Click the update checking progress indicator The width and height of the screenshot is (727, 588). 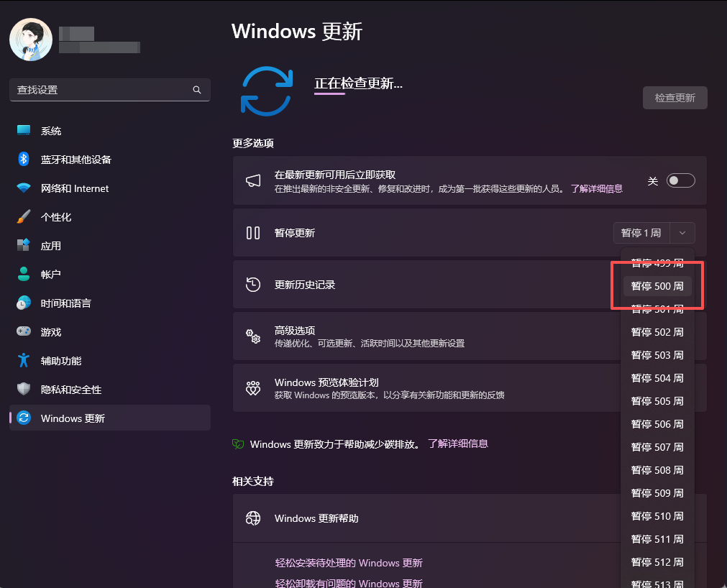pyautogui.click(x=267, y=91)
